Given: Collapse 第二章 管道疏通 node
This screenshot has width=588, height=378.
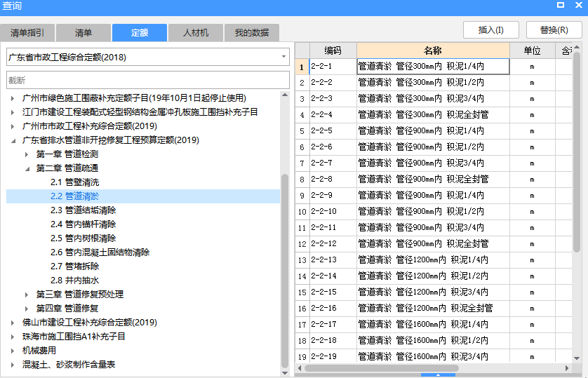Looking at the screenshot, I should [x=27, y=168].
